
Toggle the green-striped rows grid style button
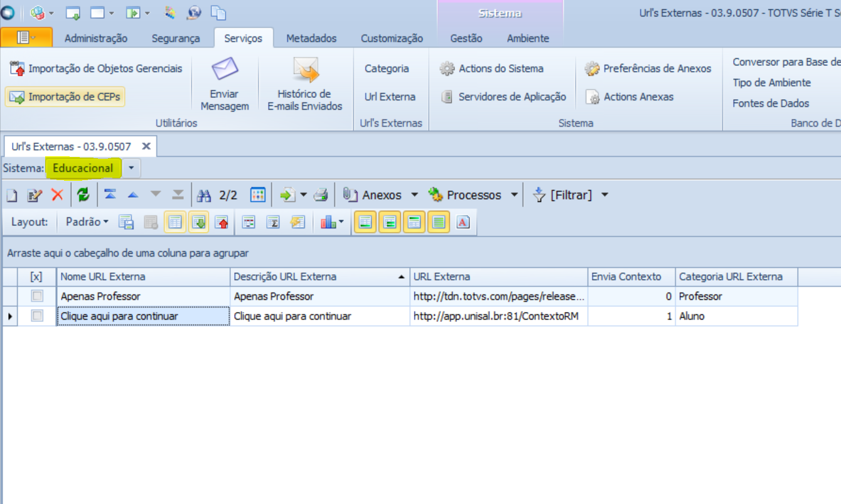click(x=390, y=222)
